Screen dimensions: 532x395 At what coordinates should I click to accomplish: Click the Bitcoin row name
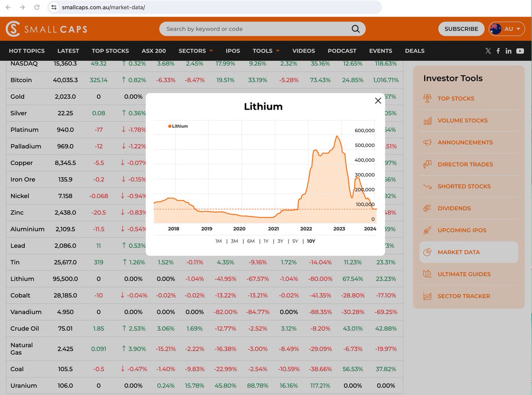pyautogui.click(x=21, y=80)
